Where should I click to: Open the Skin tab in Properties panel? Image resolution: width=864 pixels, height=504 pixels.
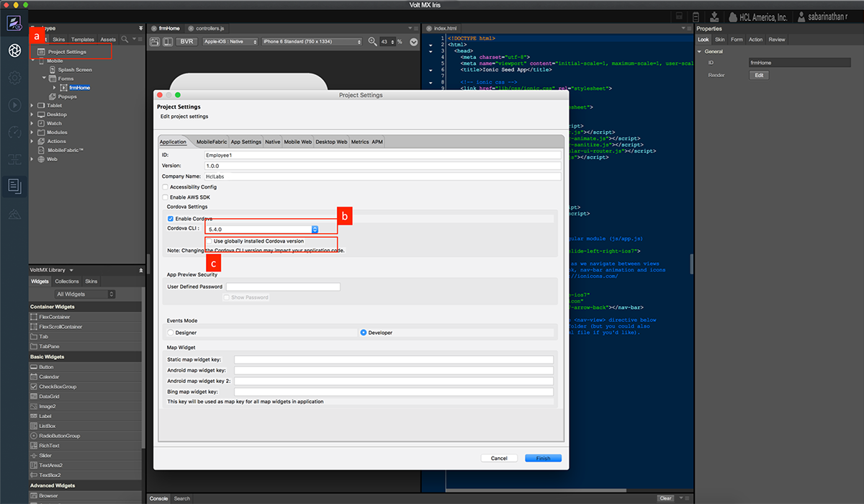(x=719, y=40)
